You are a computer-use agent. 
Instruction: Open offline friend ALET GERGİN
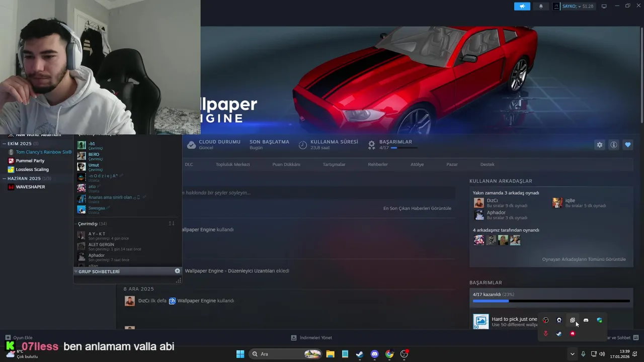pos(128,246)
